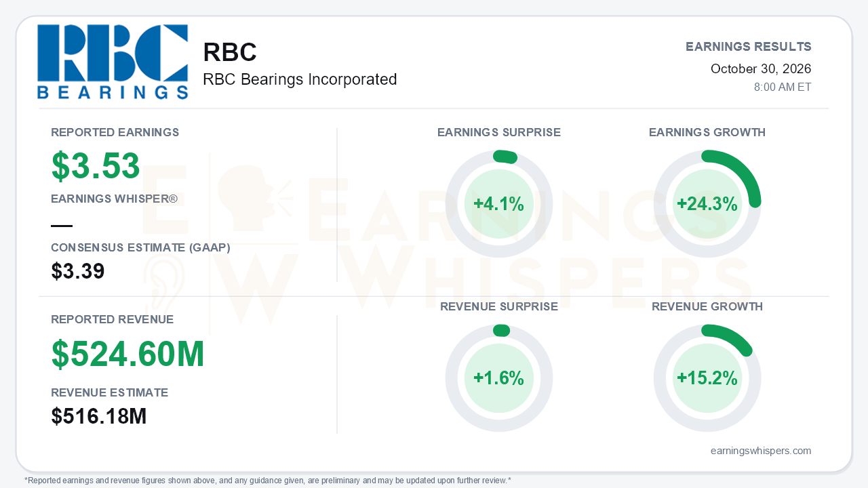Click the +15.2% revenue growth gauge
Screen dimensions: 868x488
pos(707,378)
